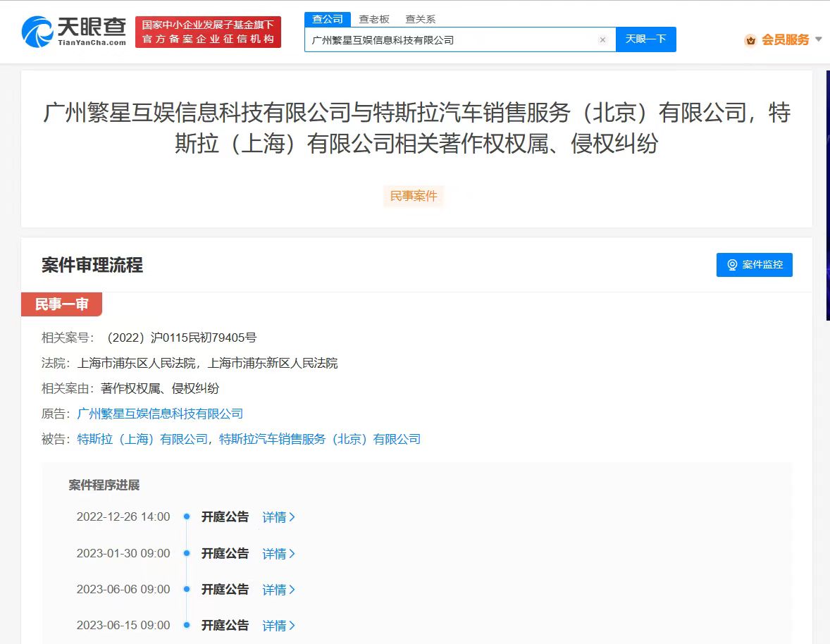
Task: Click the court name 上海市浦东新区人民法院
Action: click(273, 363)
